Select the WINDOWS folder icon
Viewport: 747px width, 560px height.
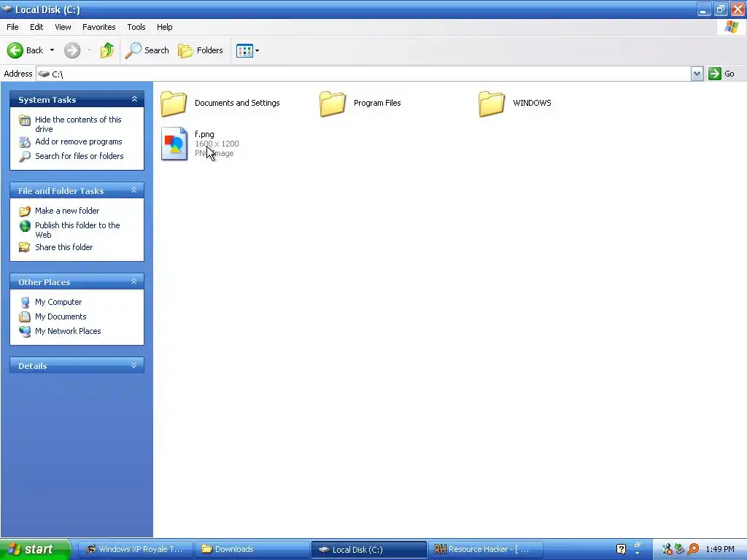tap(492, 104)
